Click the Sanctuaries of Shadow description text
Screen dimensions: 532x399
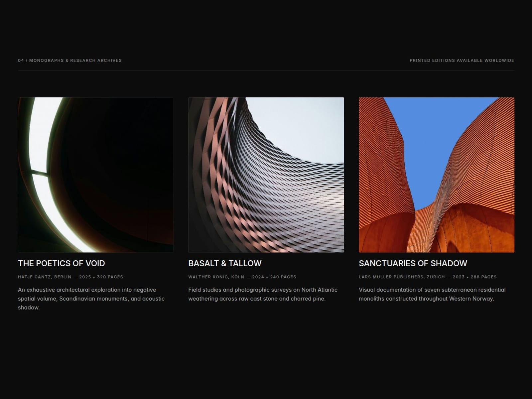coord(432,294)
